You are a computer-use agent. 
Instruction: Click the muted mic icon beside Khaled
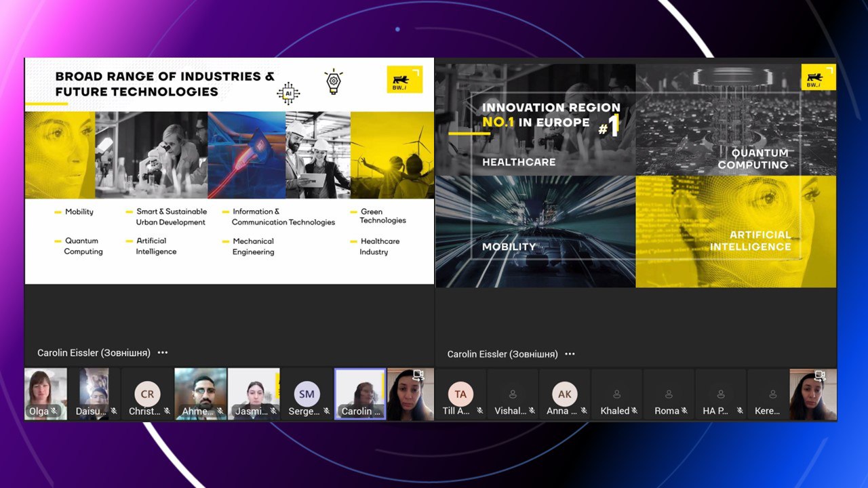pyautogui.click(x=634, y=411)
